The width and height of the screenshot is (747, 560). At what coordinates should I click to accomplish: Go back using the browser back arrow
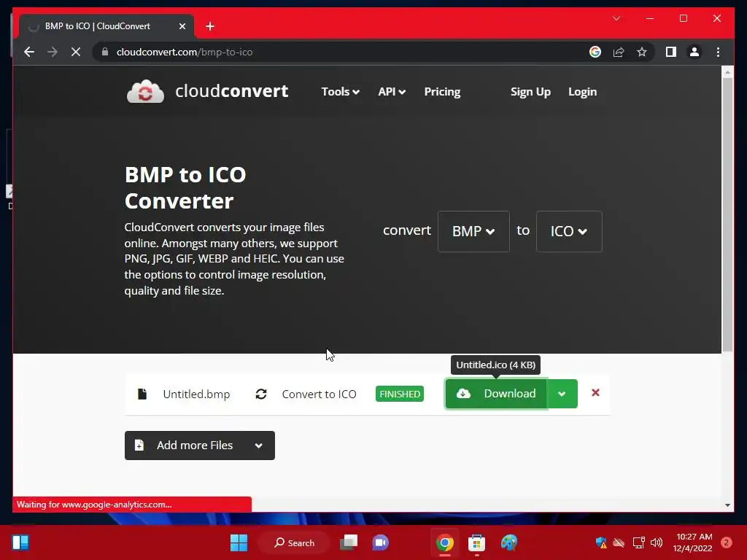pyautogui.click(x=29, y=52)
